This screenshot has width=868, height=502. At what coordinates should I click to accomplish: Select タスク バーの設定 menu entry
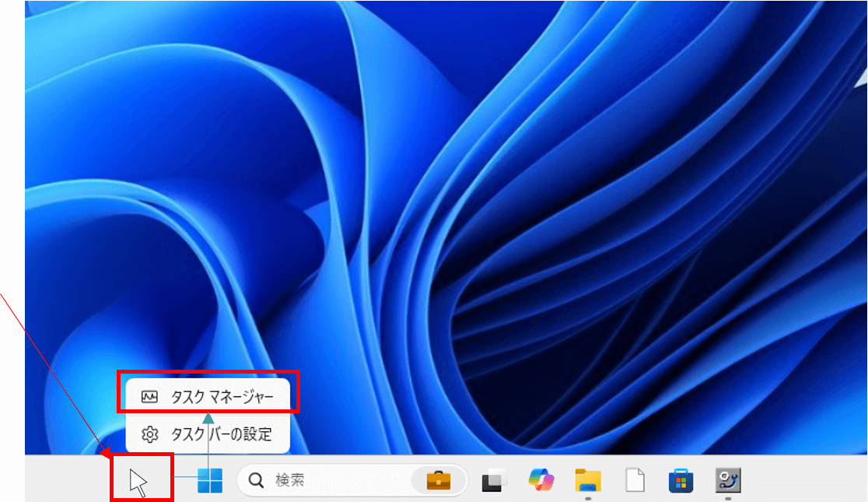[221, 434]
